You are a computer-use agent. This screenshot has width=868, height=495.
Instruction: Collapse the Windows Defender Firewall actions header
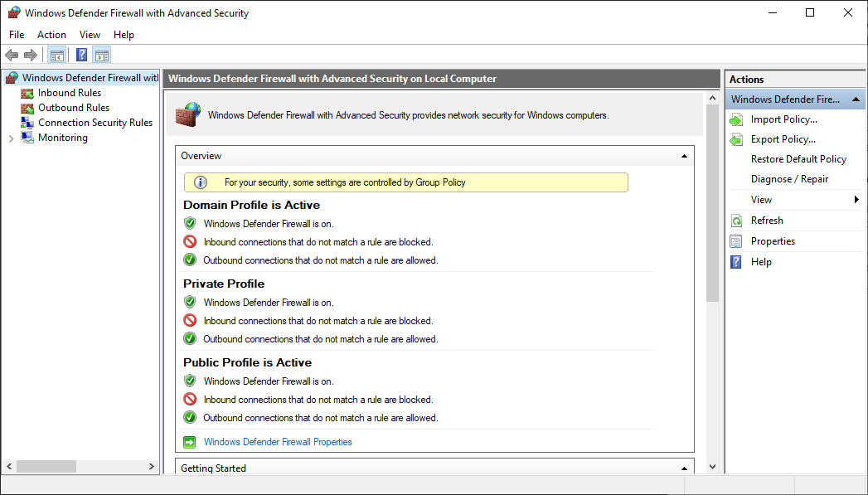857,99
